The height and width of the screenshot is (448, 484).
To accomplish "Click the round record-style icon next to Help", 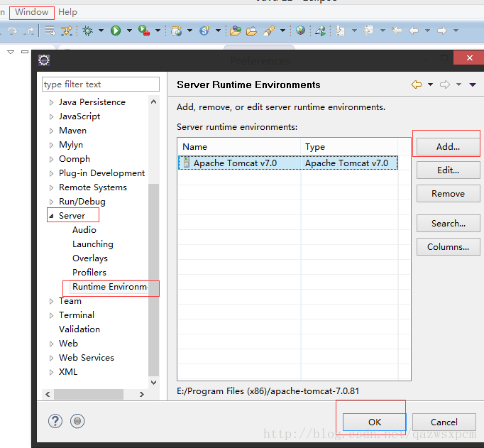I will click(77, 421).
